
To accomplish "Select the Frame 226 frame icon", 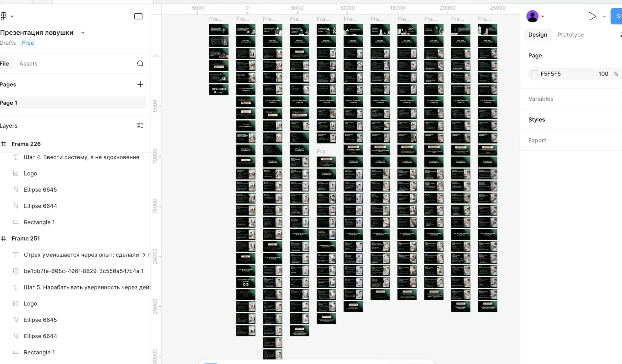I will pos(4,144).
